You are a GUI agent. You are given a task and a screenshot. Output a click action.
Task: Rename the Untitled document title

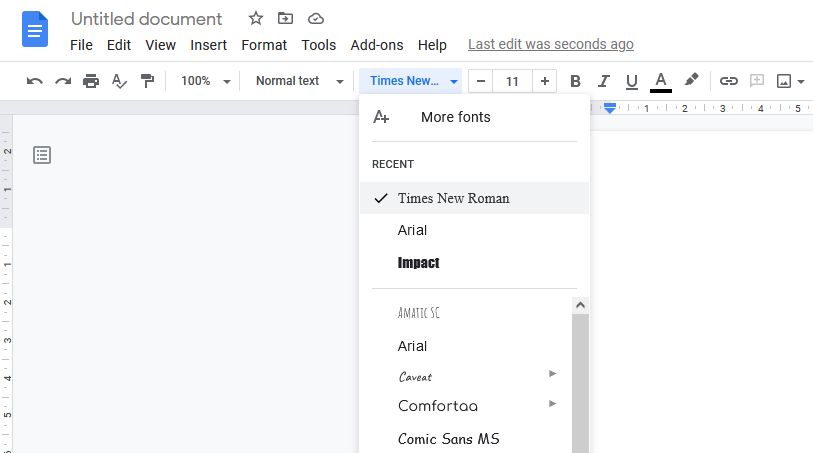(x=147, y=19)
